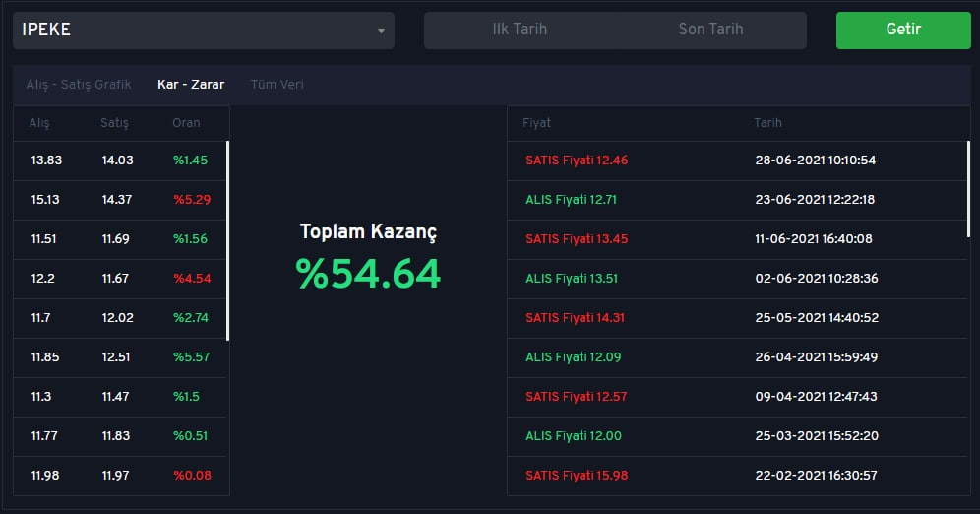Select the 25-05-2021 14:40:52 date entry
This screenshot has height=514, width=980.
point(817,318)
